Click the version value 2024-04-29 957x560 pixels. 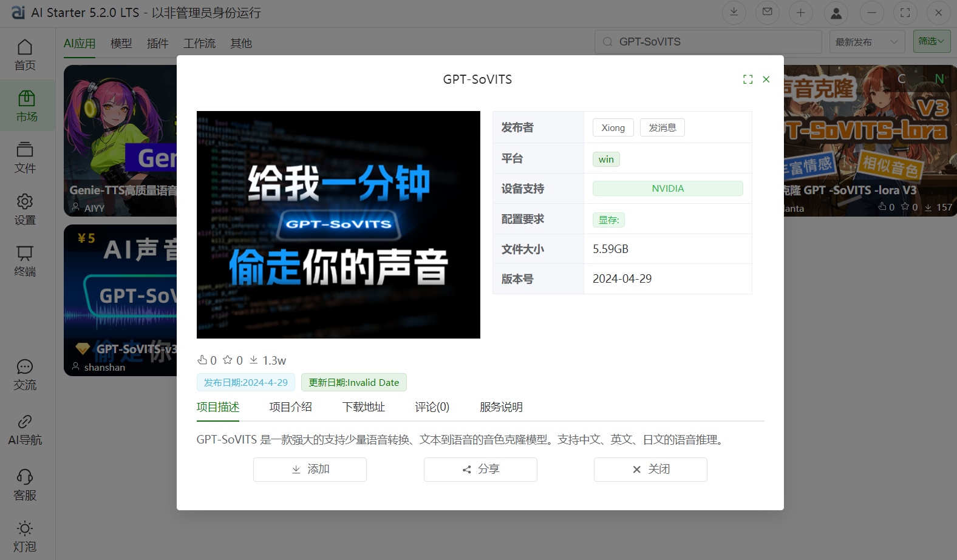point(622,278)
